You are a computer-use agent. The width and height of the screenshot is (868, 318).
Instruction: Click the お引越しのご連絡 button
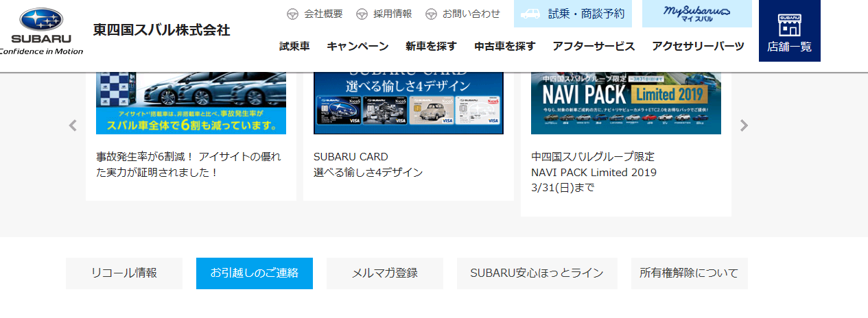coord(255,273)
